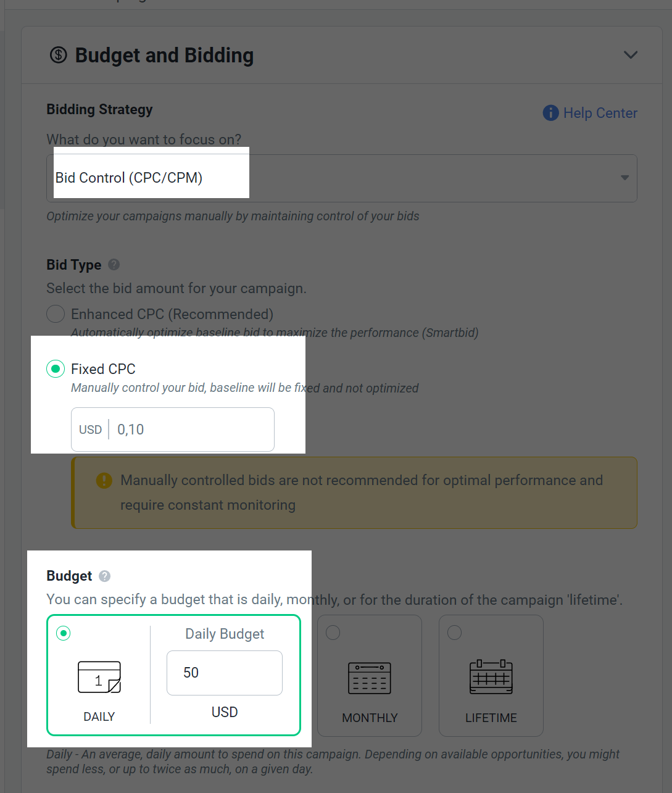Click the Bid Type question mark icon
The height and width of the screenshot is (793, 672).
click(114, 265)
